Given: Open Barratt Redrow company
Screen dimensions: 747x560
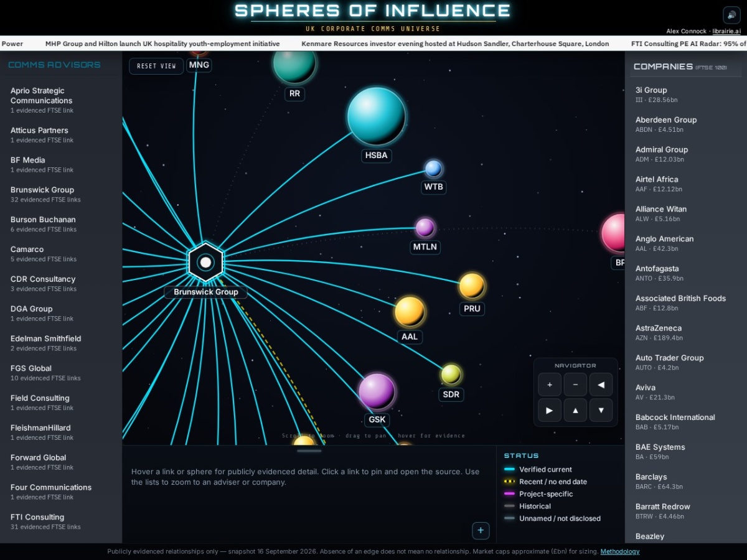Looking at the screenshot, I should coord(686,511).
